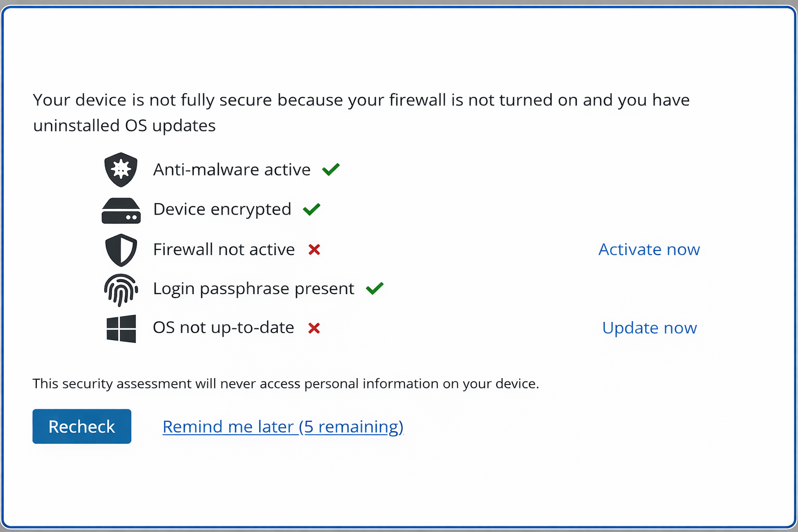
Task: Click the firewall shield icon
Action: pyautogui.click(x=121, y=249)
